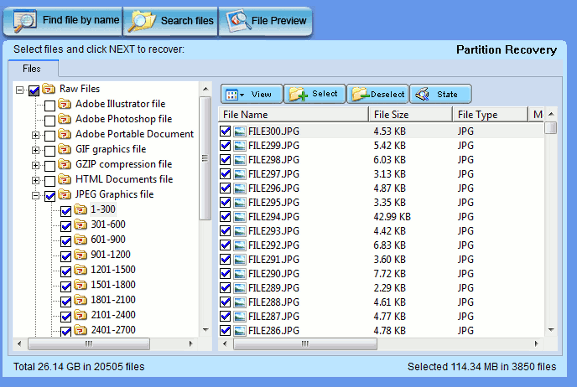Click the 42.99 KB file size cell
Viewport: 577px width, 387px height.
click(x=392, y=217)
